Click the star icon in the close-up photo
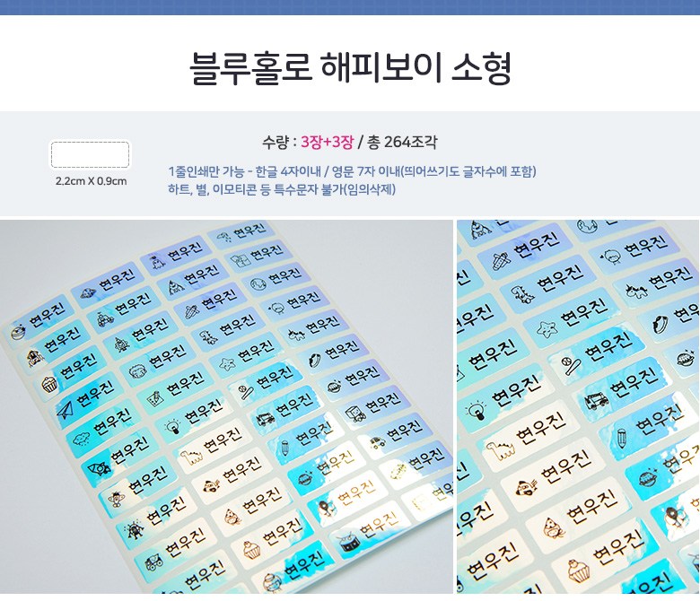 pyautogui.click(x=546, y=328)
